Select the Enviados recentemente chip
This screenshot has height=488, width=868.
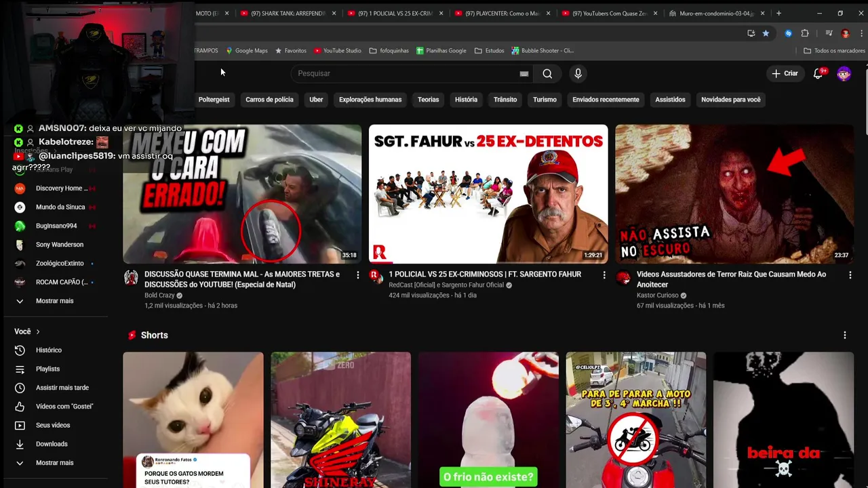click(606, 100)
